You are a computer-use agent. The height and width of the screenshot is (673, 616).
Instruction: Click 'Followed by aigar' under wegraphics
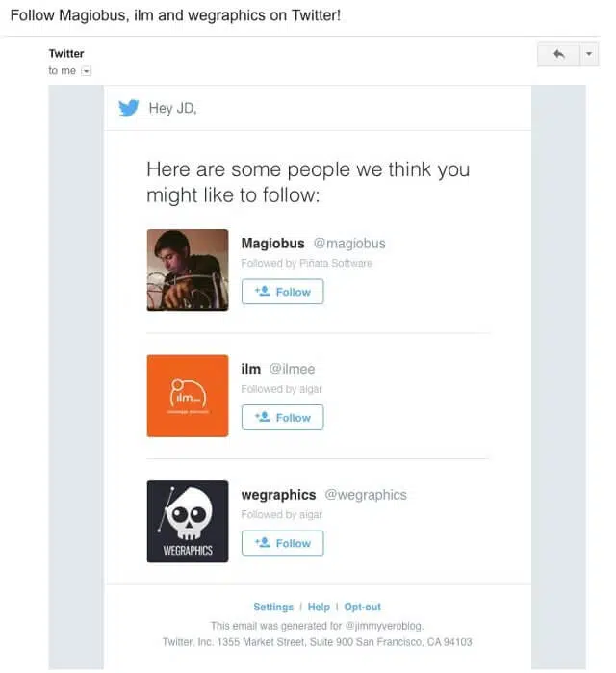pyautogui.click(x=281, y=515)
